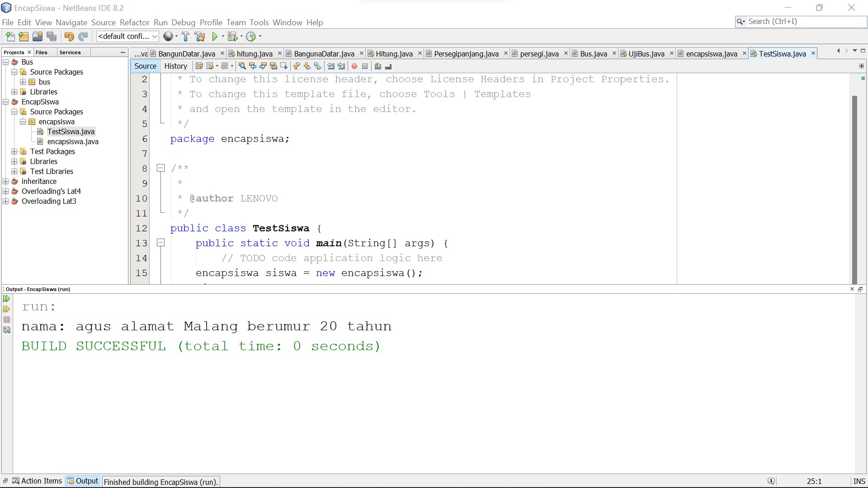This screenshot has height=488, width=868.
Task: Click the New File toolbar icon
Action: (10, 37)
